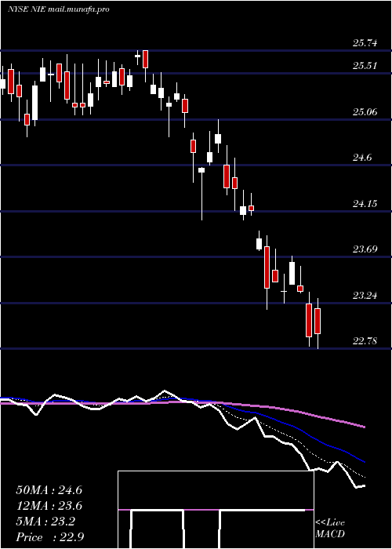Select the 24.15 price level label
The height and width of the screenshot is (549, 392).
pos(365,204)
